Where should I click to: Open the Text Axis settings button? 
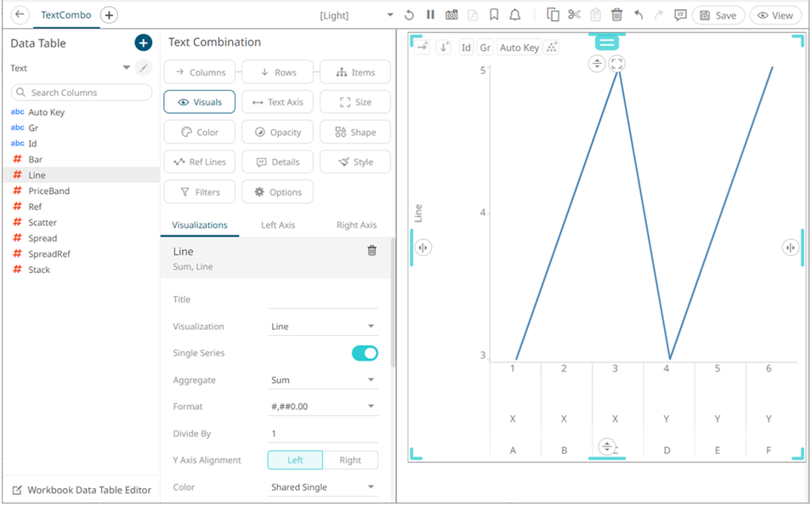click(x=277, y=102)
